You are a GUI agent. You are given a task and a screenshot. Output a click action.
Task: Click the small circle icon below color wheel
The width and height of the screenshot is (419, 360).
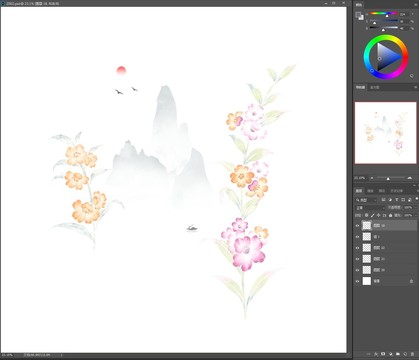[412, 76]
